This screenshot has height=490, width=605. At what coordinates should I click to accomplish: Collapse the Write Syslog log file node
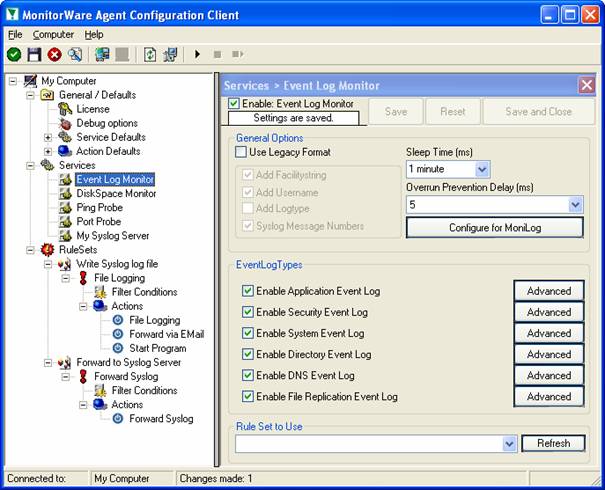coord(48,264)
